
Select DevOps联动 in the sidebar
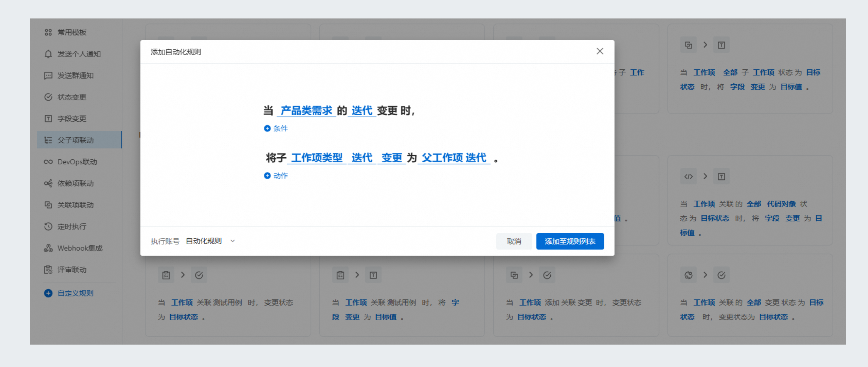tap(79, 162)
